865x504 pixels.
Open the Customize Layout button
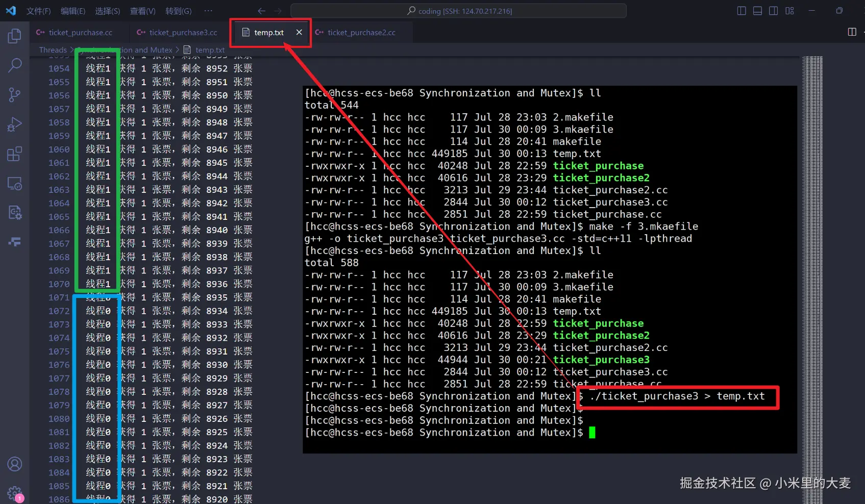point(790,11)
